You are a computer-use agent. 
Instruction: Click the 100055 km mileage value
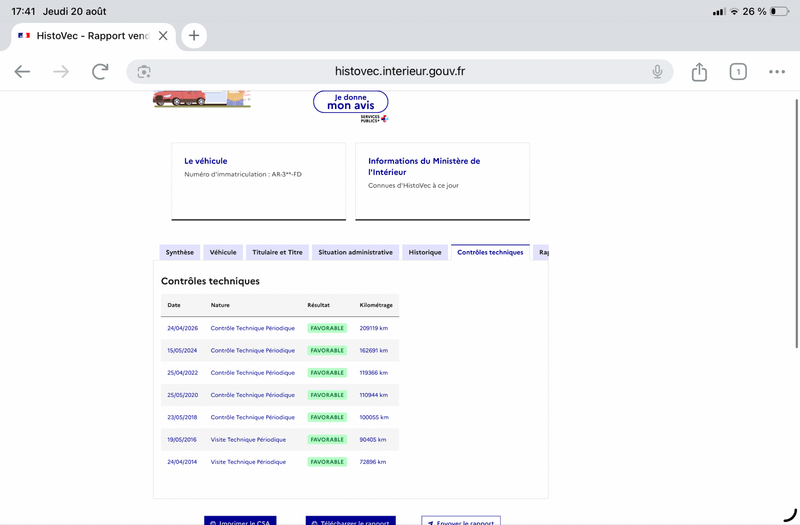click(x=374, y=417)
